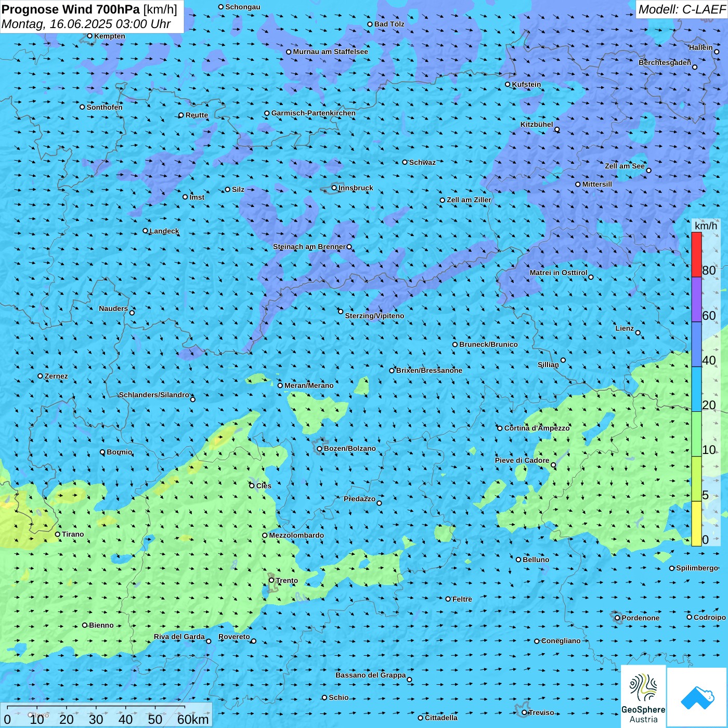The width and height of the screenshot is (728, 728).
Task: Click the Bormio city label
Action: click(x=119, y=452)
